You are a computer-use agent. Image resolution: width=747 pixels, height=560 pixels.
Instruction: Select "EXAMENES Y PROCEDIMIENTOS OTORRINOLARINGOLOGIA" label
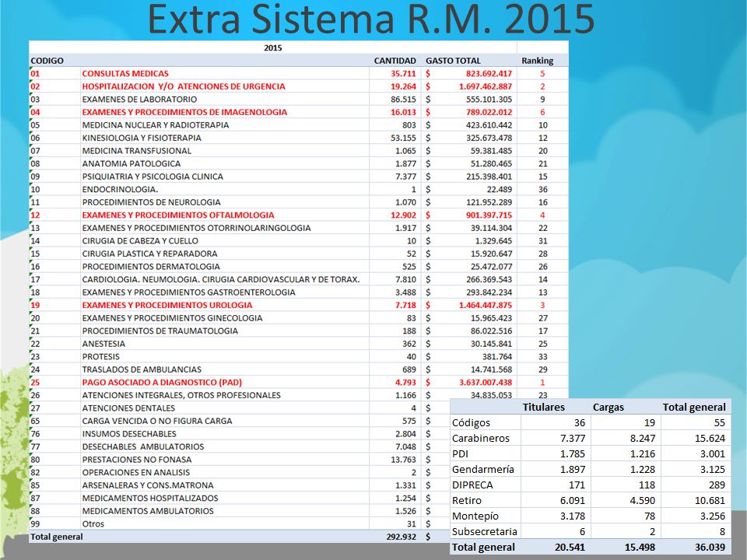tap(196, 228)
